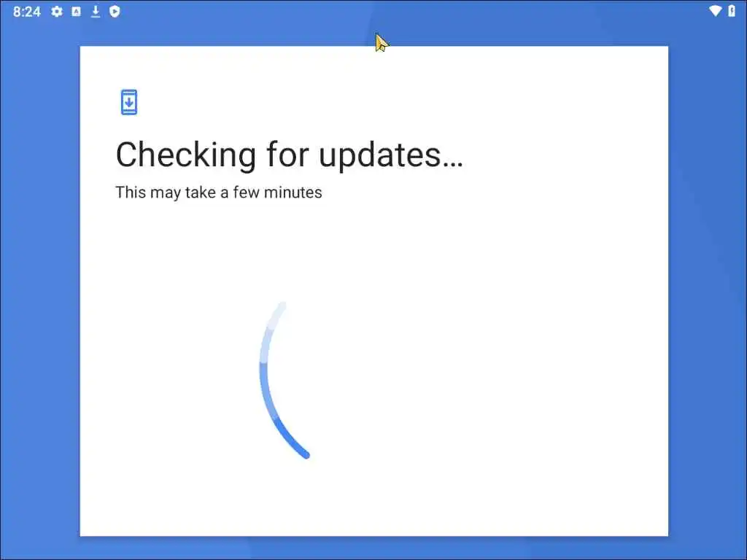Tap empty status bar area beside shield icon
Image resolution: width=747 pixels, height=560 pixels.
pyautogui.click(x=381, y=12)
